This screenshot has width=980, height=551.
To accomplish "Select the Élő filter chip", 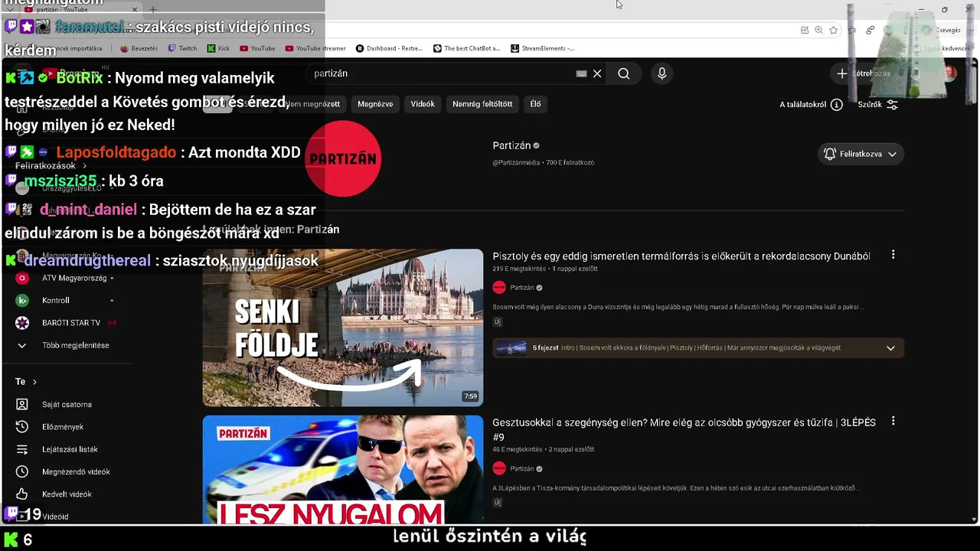I will click(x=536, y=104).
